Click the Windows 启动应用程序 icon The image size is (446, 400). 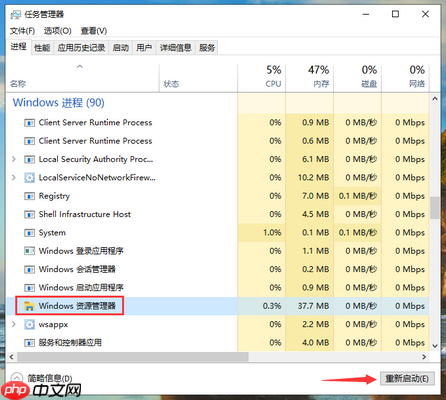pyautogui.click(x=29, y=287)
